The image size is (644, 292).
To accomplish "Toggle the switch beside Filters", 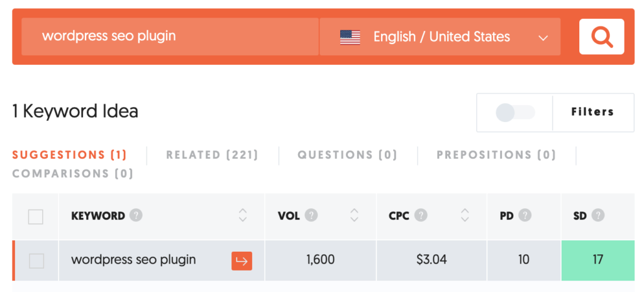I will pyautogui.click(x=515, y=112).
